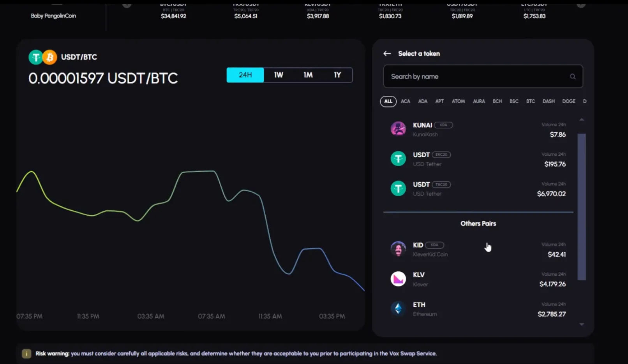Click the search magnifier icon
The image size is (628, 364).
(573, 77)
